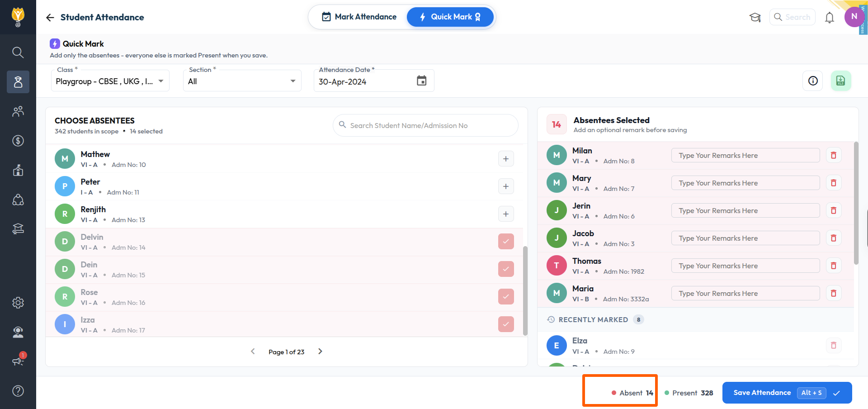Click the remarks field for Jerin
The width and height of the screenshot is (868, 409).
pos(745,210)
